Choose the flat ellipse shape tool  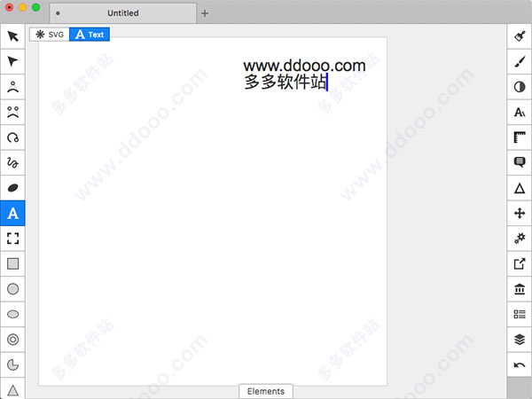pos(12,314)
